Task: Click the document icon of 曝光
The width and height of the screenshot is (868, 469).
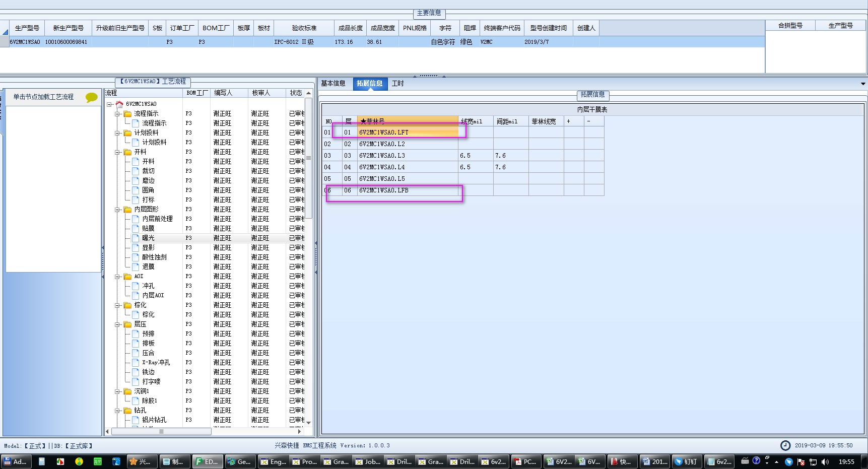Action: click(x=136, y=238)
